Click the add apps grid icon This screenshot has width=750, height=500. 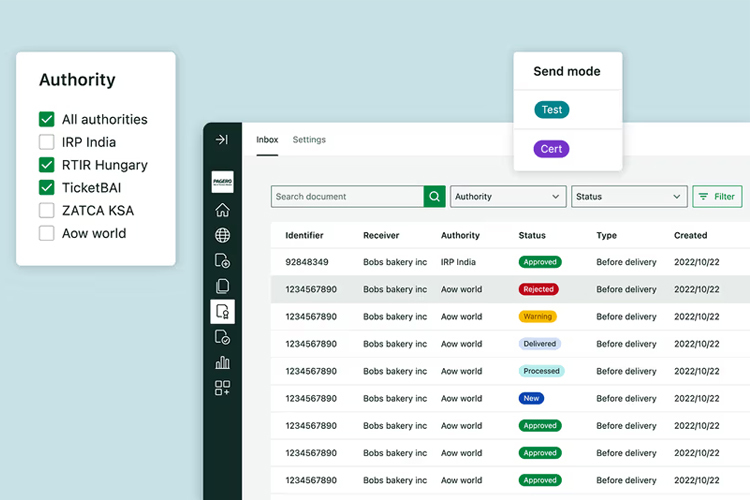tap(222, 388)
